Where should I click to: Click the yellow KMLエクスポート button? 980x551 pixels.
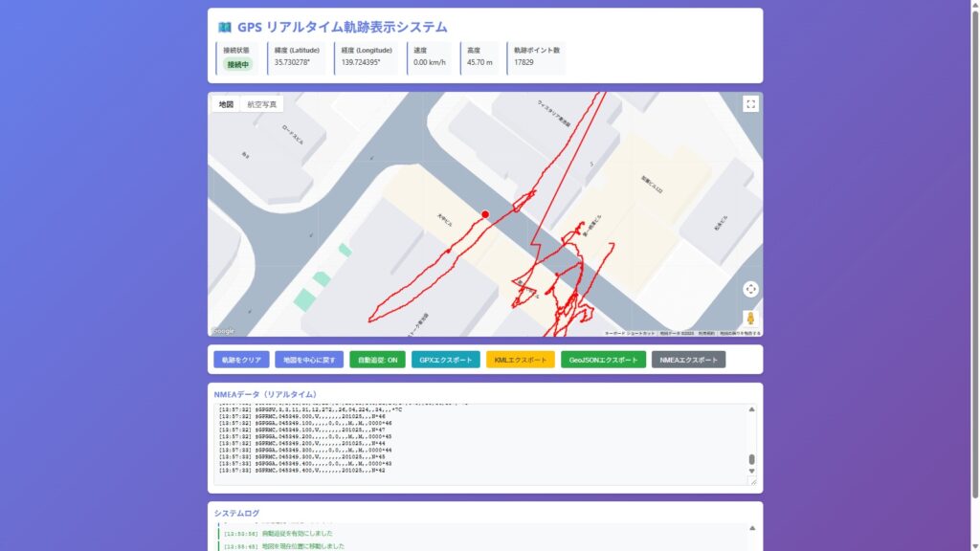(x=520, y=360)
